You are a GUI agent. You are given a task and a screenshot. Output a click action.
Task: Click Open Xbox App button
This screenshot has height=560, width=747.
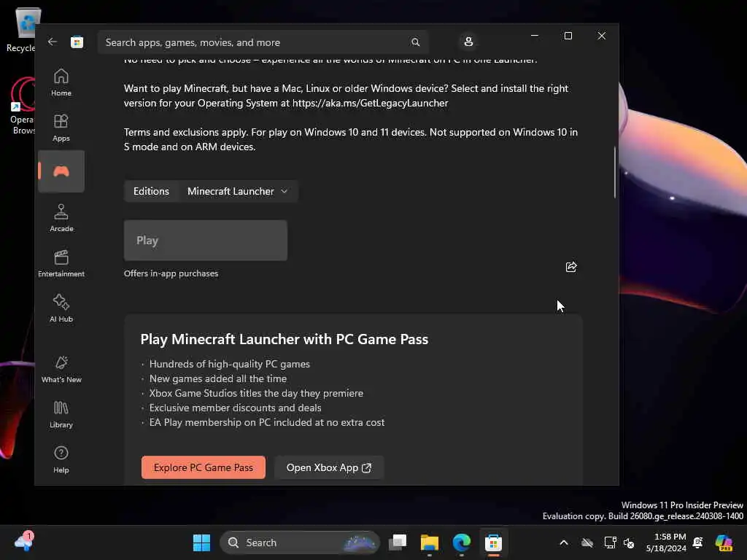(329, 467)
